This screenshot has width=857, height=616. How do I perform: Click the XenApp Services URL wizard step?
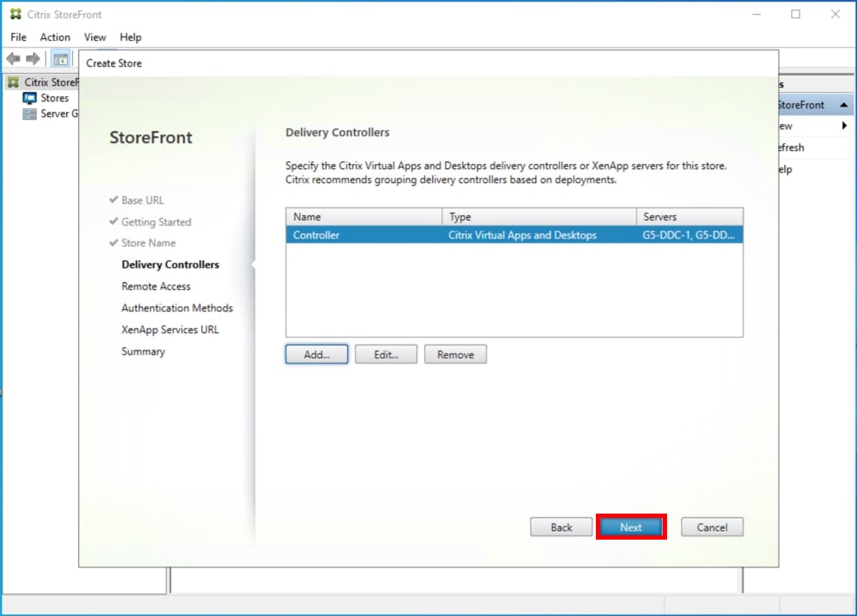coord(170,330)
